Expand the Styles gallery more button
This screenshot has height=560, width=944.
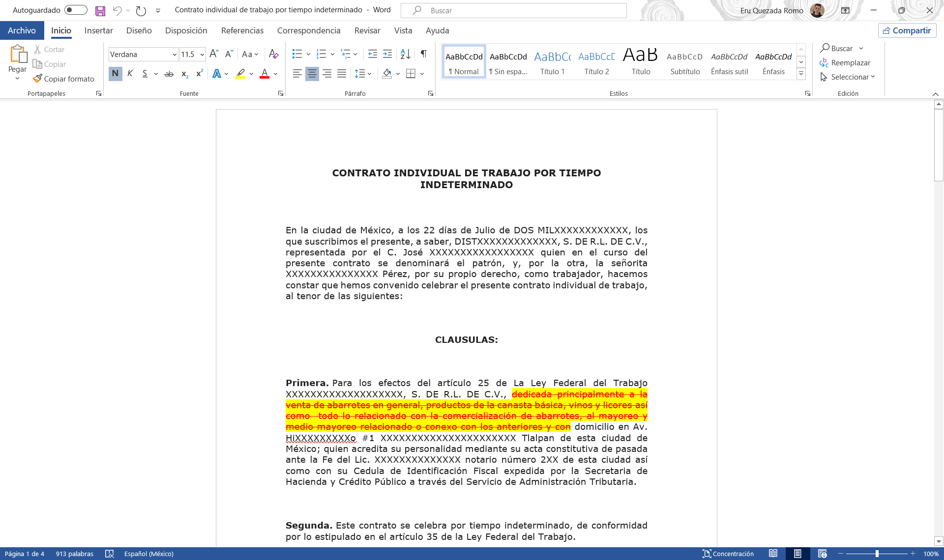pyautogui.click(x=801, y=74)
